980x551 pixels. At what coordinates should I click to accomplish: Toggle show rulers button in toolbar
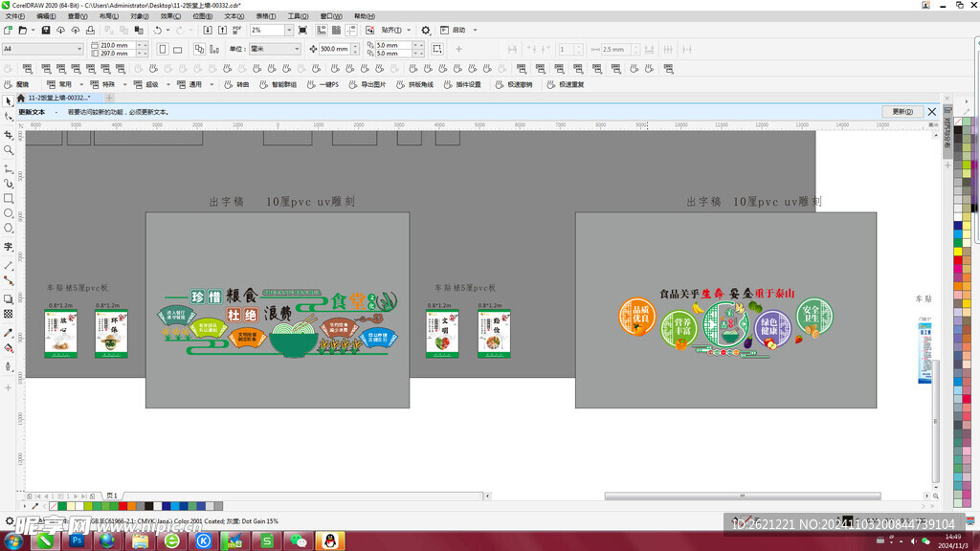(322, 30)
